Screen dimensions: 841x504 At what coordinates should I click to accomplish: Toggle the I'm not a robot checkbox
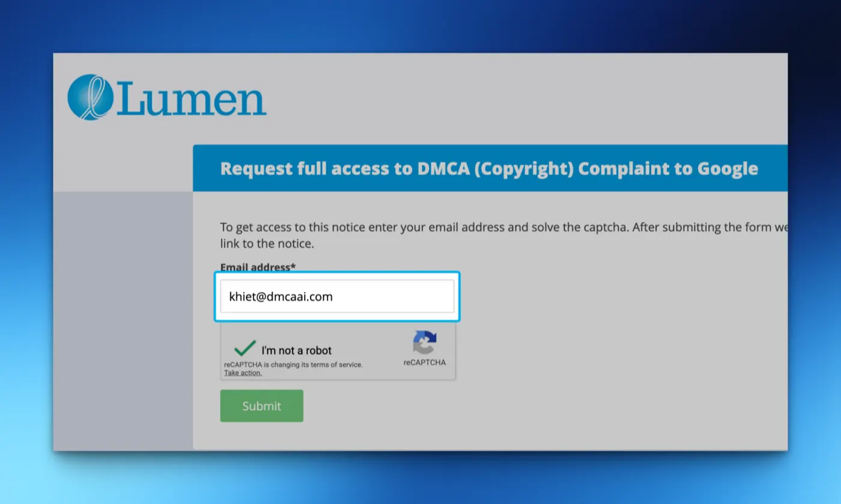coord(245,348)
